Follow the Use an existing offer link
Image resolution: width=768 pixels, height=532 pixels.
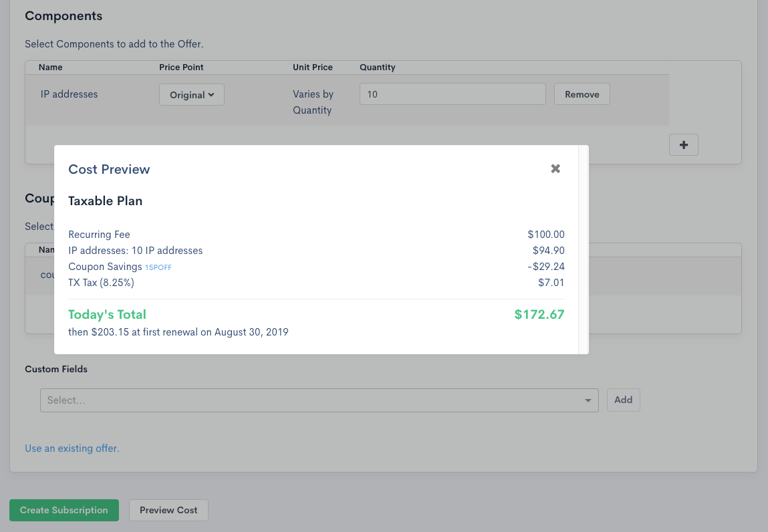72,448
